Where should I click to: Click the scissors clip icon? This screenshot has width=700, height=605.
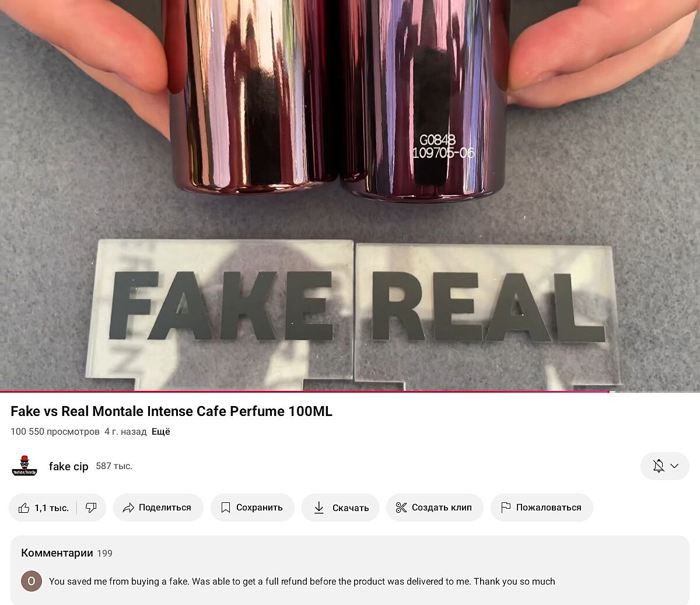(x=401, y=508)
